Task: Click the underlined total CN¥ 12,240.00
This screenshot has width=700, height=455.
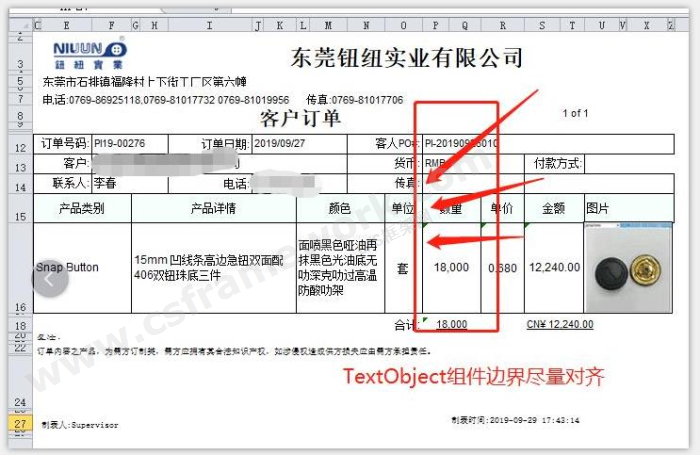Action: click(559, 324)
